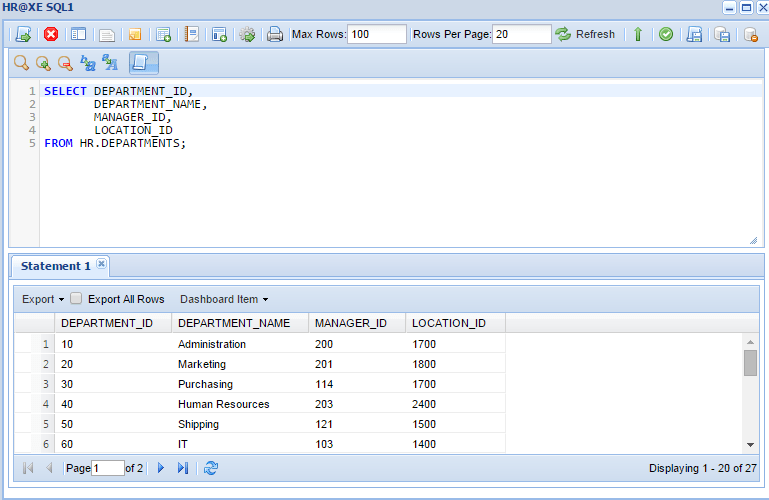Open the Dashboard Item dropdown
Viewport: 769px width, 500px height.
click(x=224, y=299)
